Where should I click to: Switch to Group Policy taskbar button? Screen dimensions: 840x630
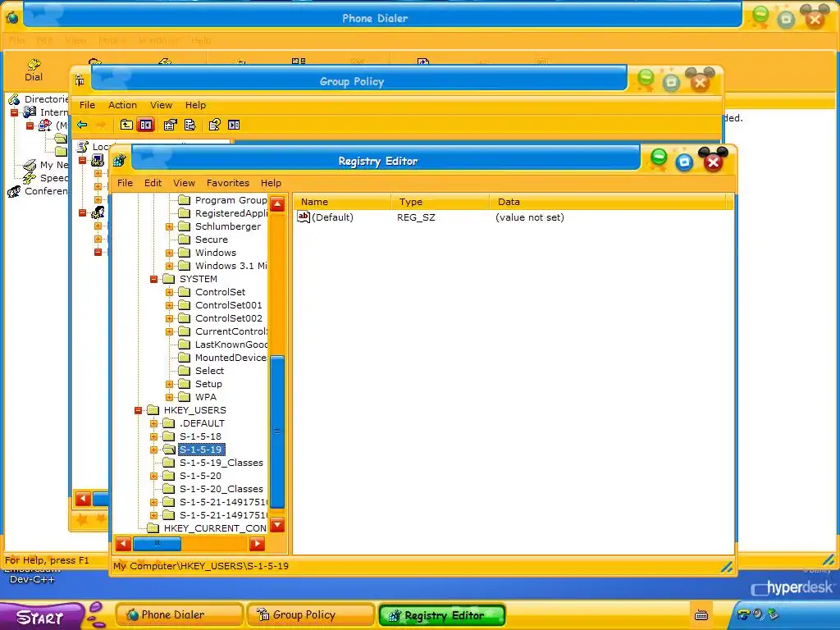click(310, 615)
